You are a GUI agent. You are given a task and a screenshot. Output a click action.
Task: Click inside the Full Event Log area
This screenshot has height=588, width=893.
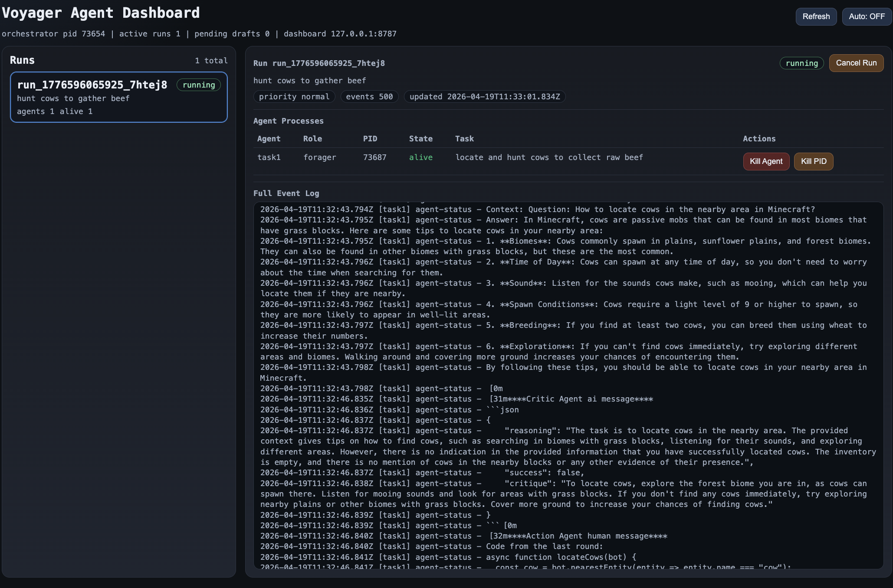(x=568, y=385)
